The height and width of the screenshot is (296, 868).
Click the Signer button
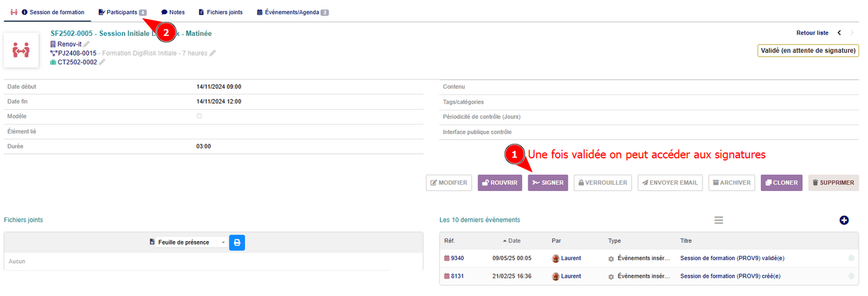(x=548, y=183)
